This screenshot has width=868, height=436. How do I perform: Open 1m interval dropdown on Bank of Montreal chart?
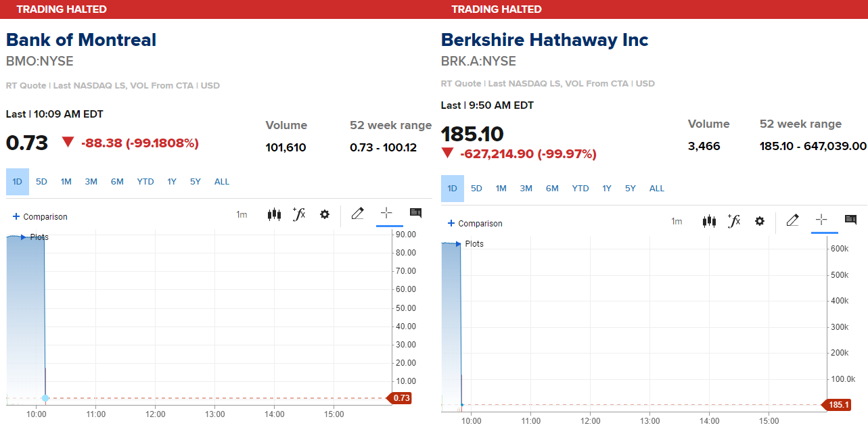[x=242, y=215]
